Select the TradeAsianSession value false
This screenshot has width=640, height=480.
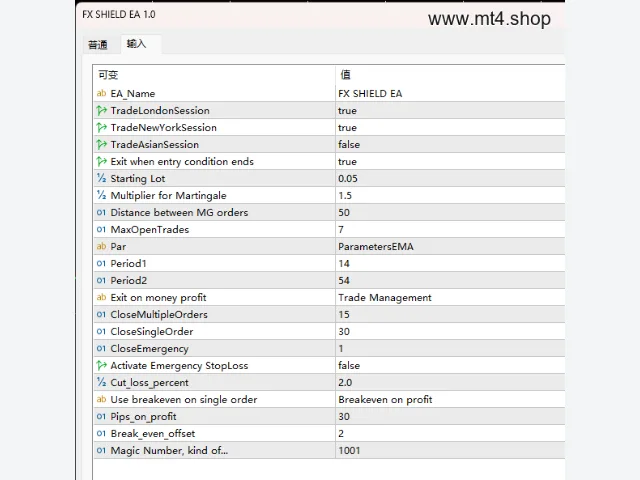coord(450,144)
